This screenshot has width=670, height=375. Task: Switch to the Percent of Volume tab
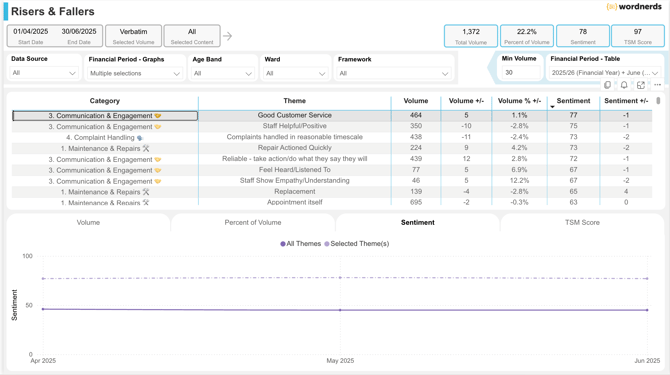pyautogui.click(x=253, y=223)
